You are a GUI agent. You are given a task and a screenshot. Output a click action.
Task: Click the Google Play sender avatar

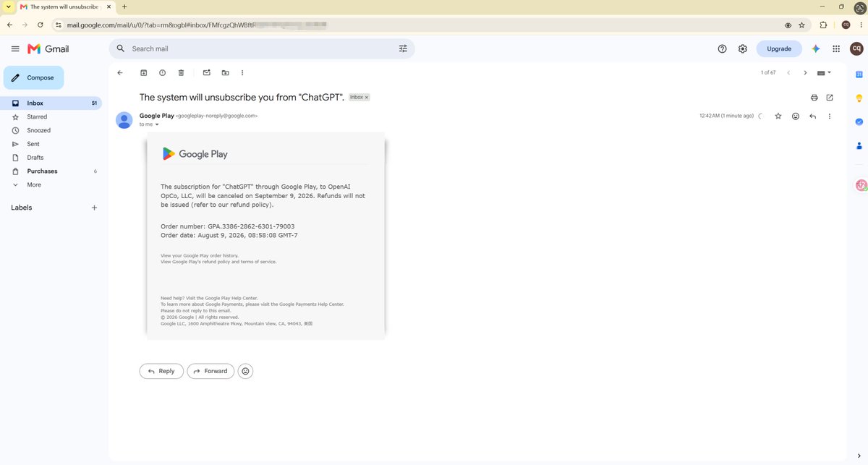pyautogui.click(x=124, y=120)
